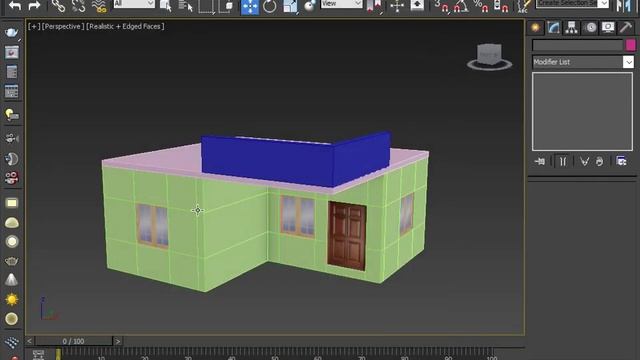Click the Redo arrow in the toolbar
The height and width of the screenshot is (360, 640).
34,6
